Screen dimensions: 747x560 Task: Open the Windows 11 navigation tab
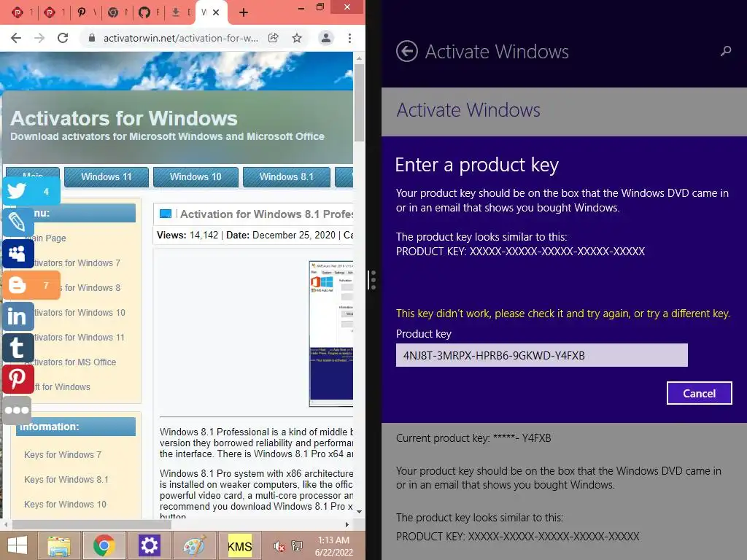(107, 176)
